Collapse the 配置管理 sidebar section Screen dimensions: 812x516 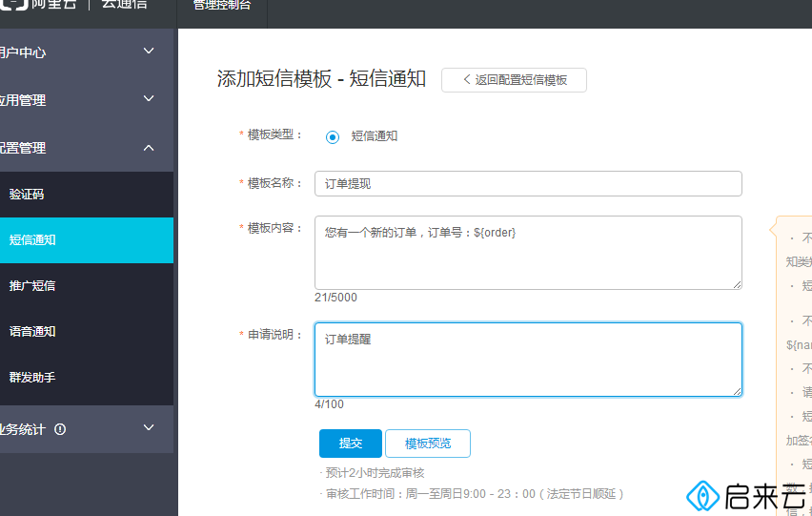149,147
